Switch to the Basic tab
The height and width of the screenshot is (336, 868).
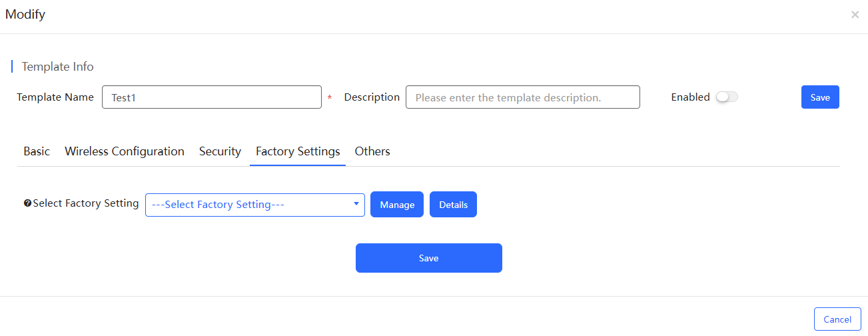pos(37,151)
